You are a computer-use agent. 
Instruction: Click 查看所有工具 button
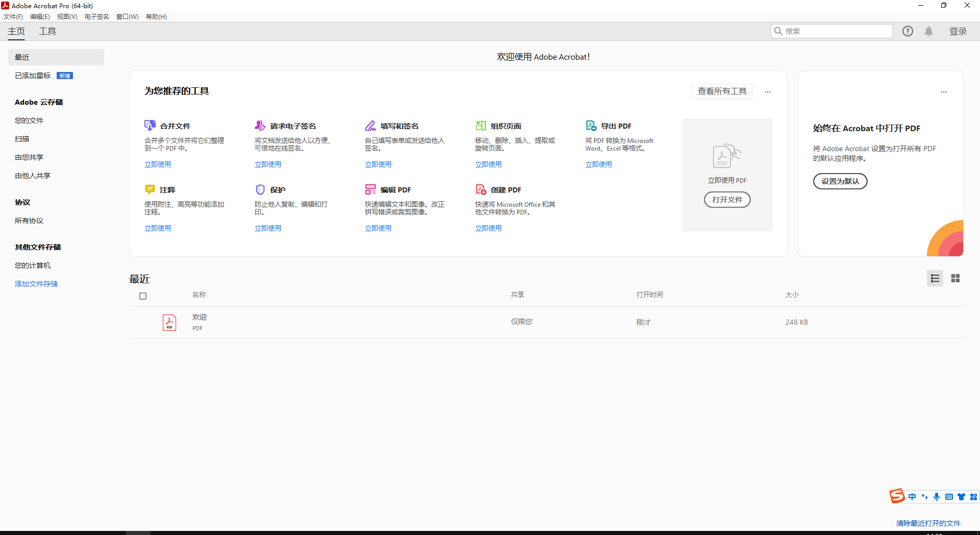tap(722, 91)
